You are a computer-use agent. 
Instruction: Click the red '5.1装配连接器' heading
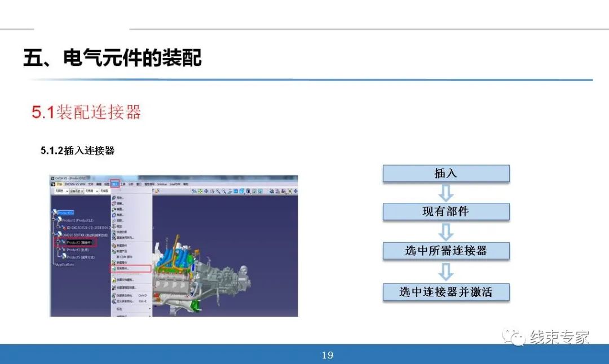click(86, 112)
